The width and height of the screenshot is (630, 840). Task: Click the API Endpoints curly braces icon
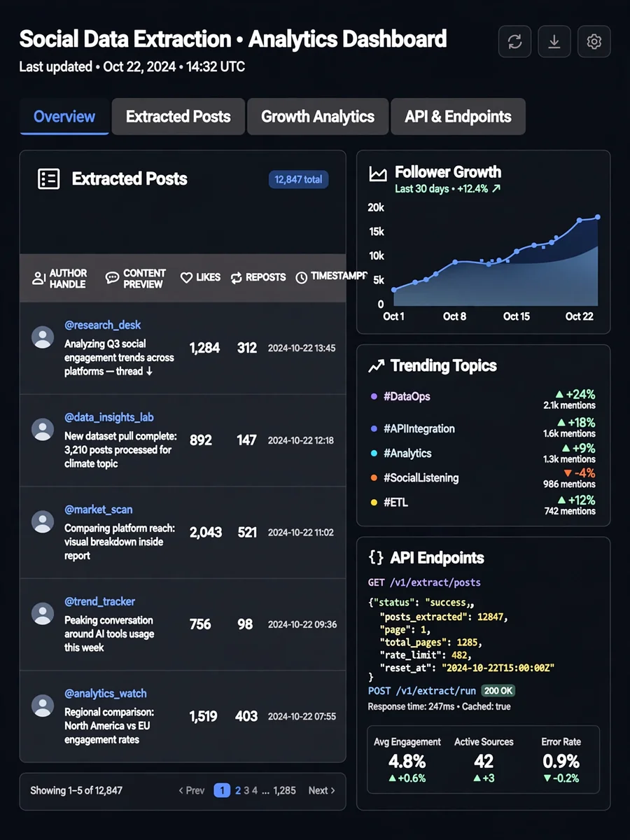[x=376, y=558]
